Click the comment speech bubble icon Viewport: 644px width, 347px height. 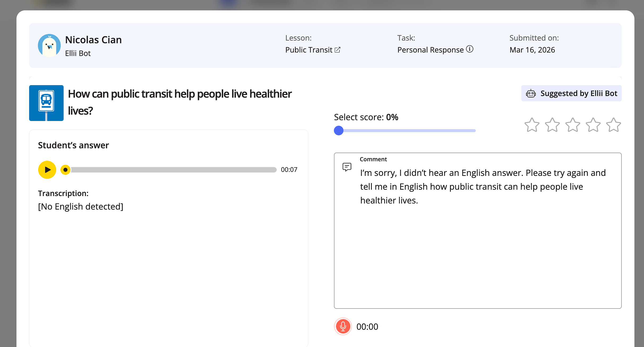point(347,167)
